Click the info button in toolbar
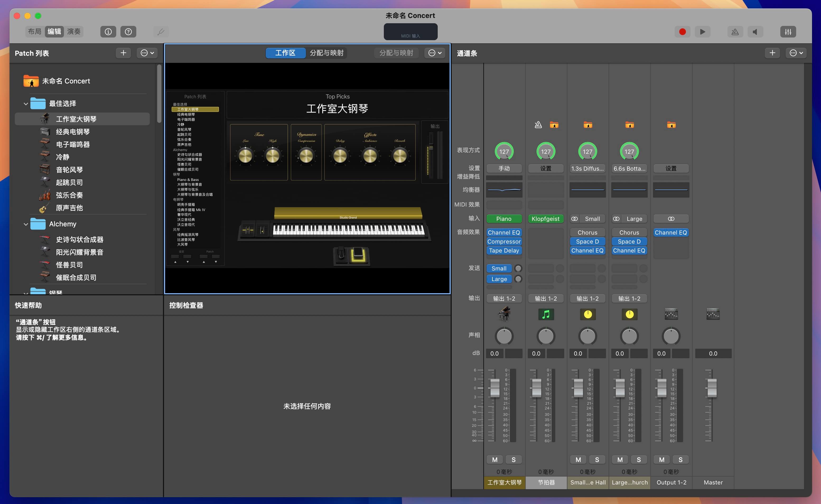Screen dimensions: 821x504 pos(108,32)
